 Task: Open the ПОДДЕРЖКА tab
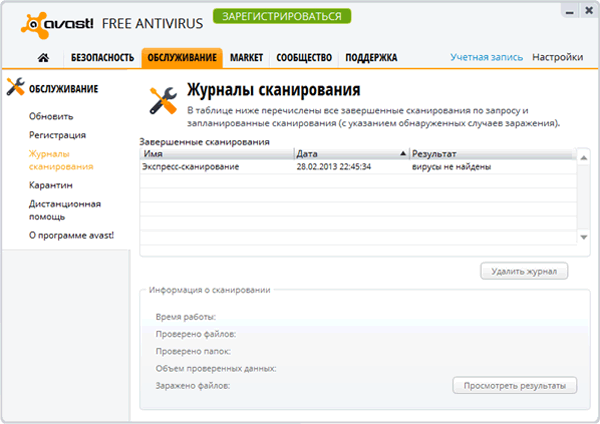click(371, 58)
